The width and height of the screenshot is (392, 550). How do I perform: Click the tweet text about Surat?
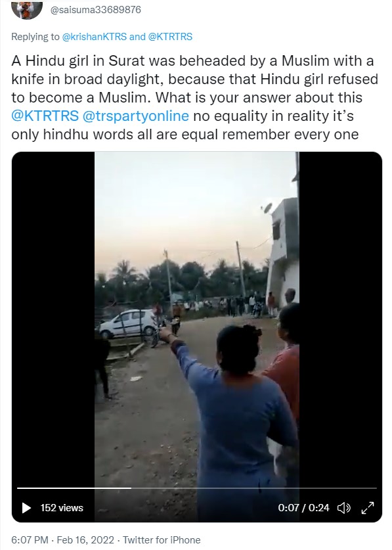pos(194,97)
